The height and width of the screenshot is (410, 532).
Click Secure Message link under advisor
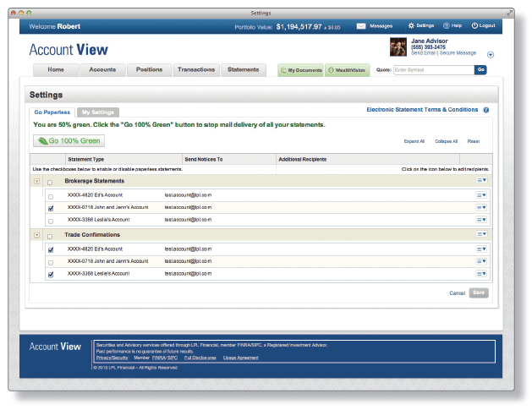pos(458,53)
